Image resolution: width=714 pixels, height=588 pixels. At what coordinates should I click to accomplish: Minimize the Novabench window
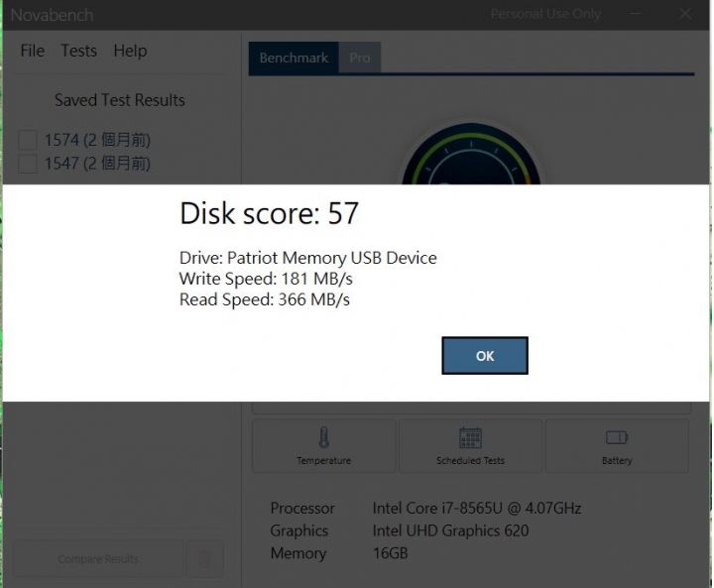[636, 14]
